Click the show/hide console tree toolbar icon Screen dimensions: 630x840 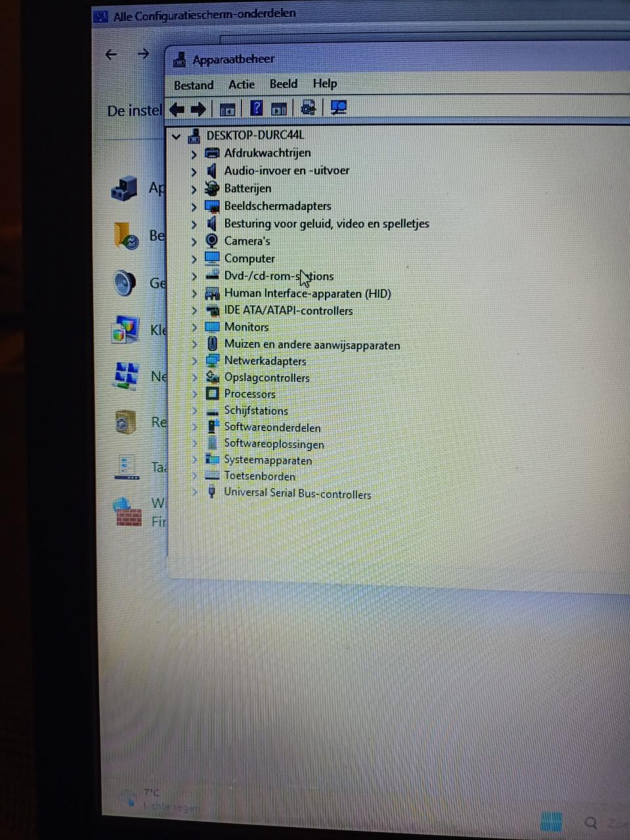[226, 108]
